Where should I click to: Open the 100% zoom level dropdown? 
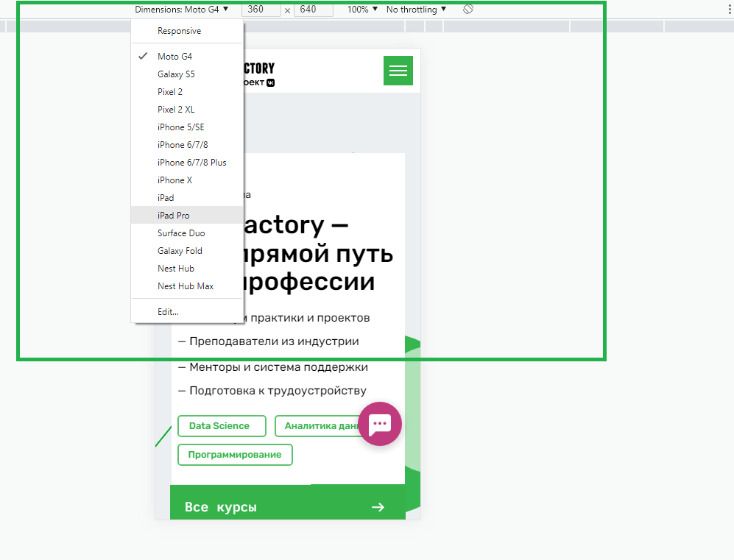click(x=362, y=10)
